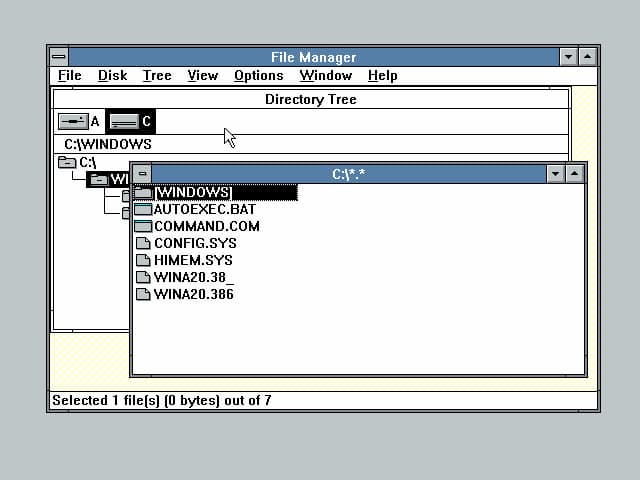Open the File menu
Viewport: 640px width, 480px height.
pos(69,76)
